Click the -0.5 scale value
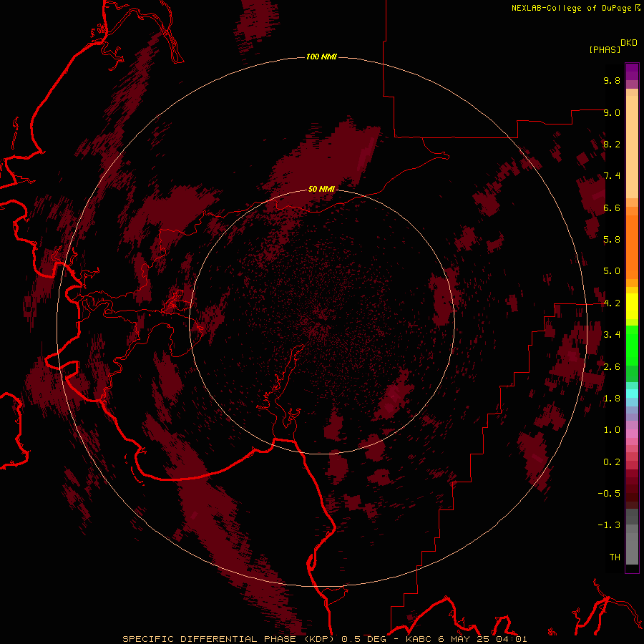Screen dimensions: 644x644 coord(609,494)
